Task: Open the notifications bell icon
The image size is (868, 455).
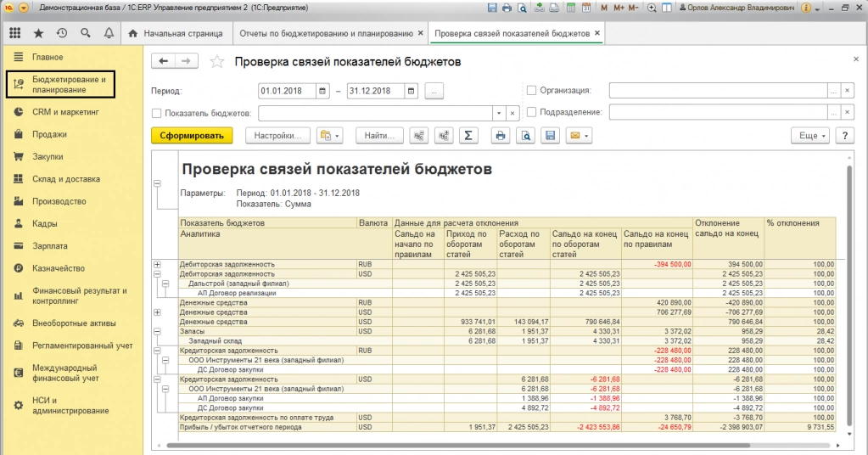Action: (x=109, y=34)
